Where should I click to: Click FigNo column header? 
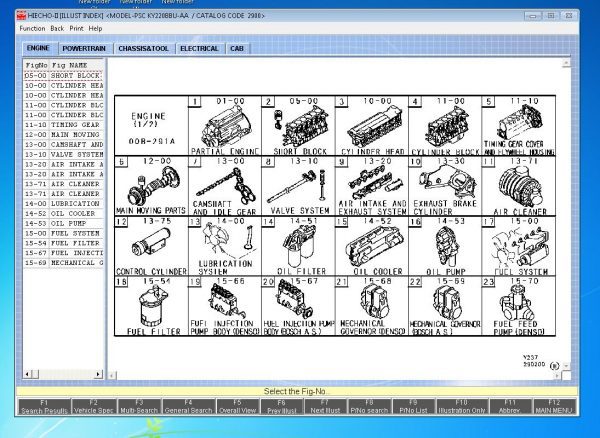[x=36, y=65]
